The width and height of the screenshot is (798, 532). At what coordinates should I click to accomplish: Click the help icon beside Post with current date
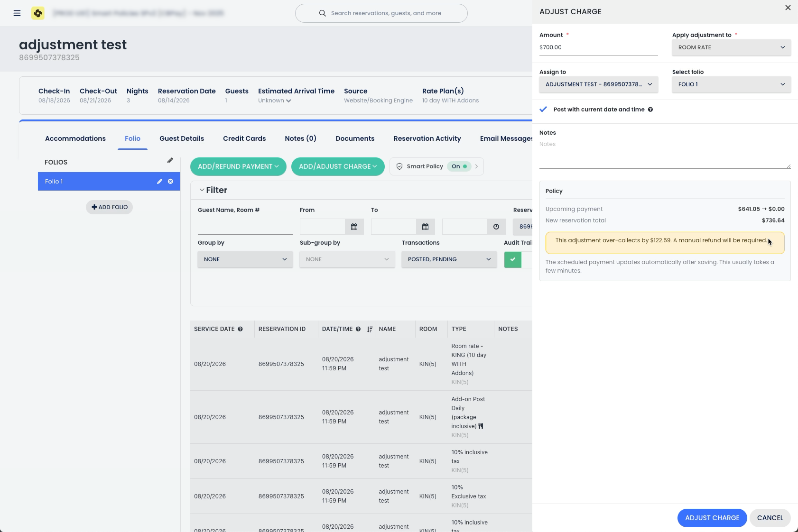click(650, 110)
